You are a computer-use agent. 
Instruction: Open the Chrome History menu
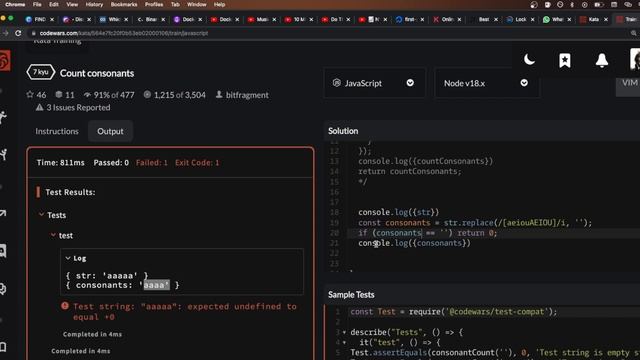[x=94, y=4]
